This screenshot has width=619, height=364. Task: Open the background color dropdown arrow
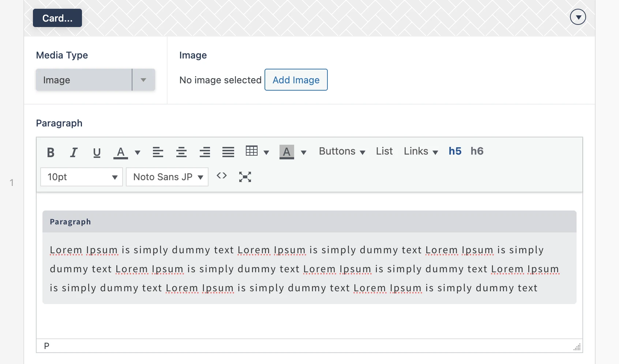[x=303, y=152]
